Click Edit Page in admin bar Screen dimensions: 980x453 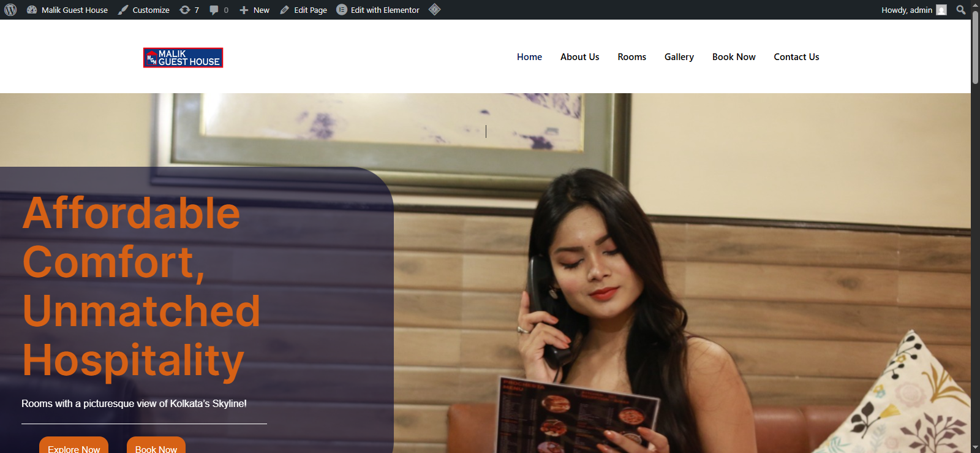[x=304, y=10]
